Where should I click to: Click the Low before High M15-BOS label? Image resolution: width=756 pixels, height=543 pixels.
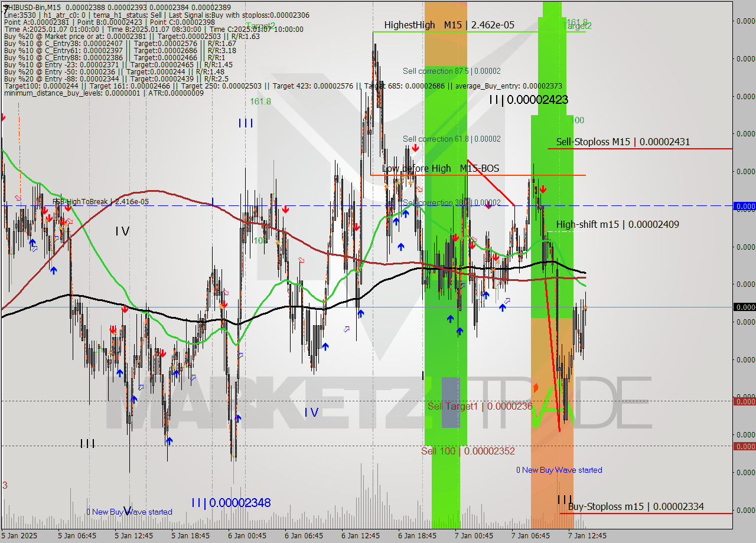tap(440, 168)
